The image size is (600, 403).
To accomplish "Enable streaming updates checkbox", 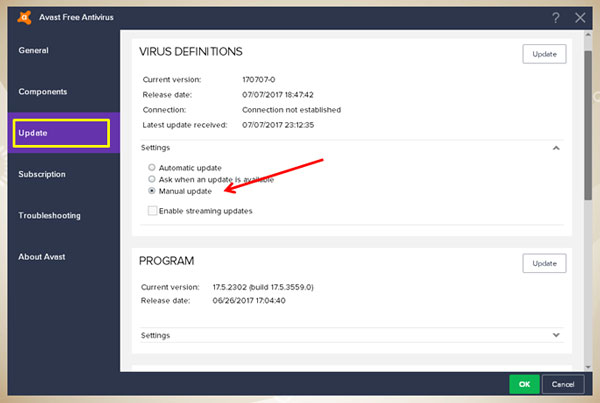I will point(152,210).
